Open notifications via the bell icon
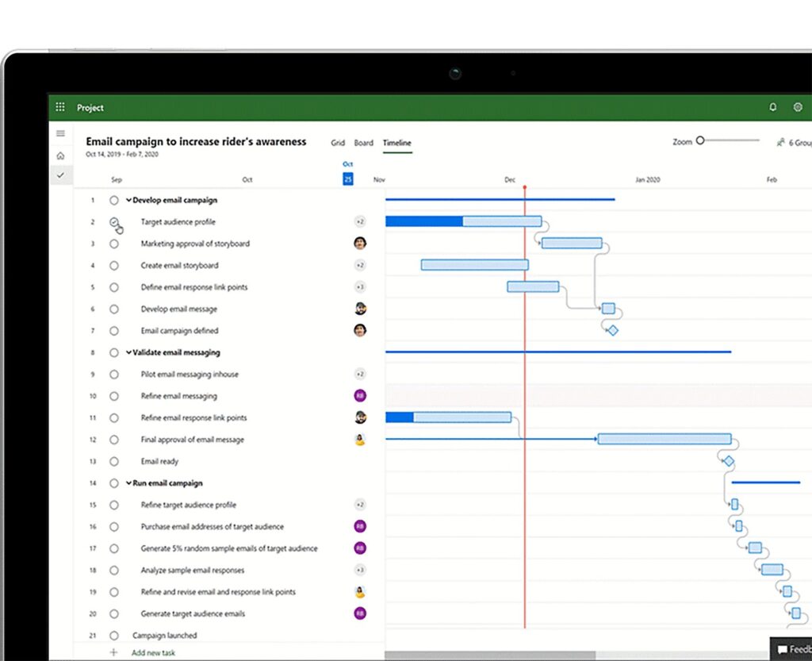The width and height of the screenshot is (812, 661). pyautogui.click(x=773, y=106)
